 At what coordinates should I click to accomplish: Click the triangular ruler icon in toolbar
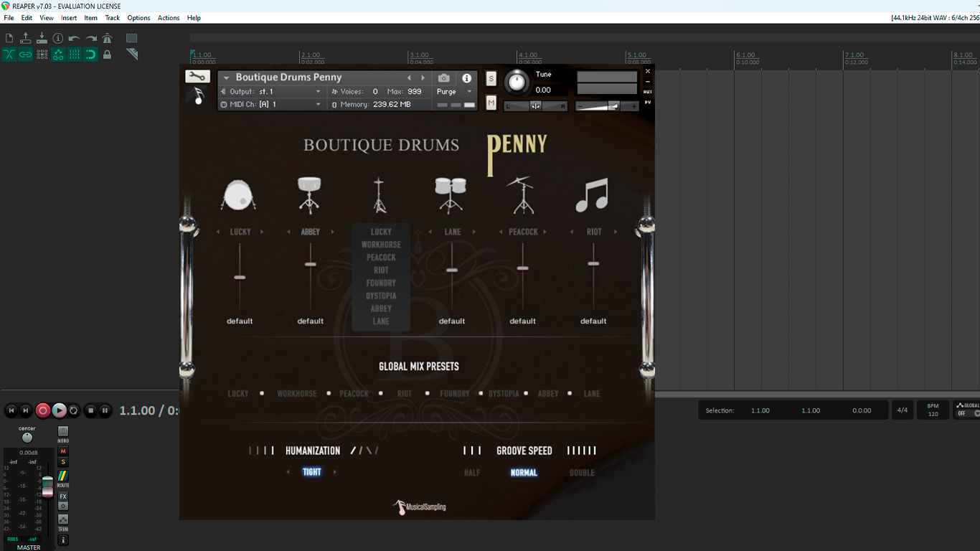click(x=132, y=54)
